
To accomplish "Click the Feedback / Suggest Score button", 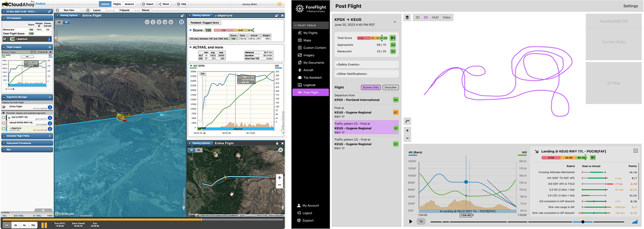I will point(206,23).
